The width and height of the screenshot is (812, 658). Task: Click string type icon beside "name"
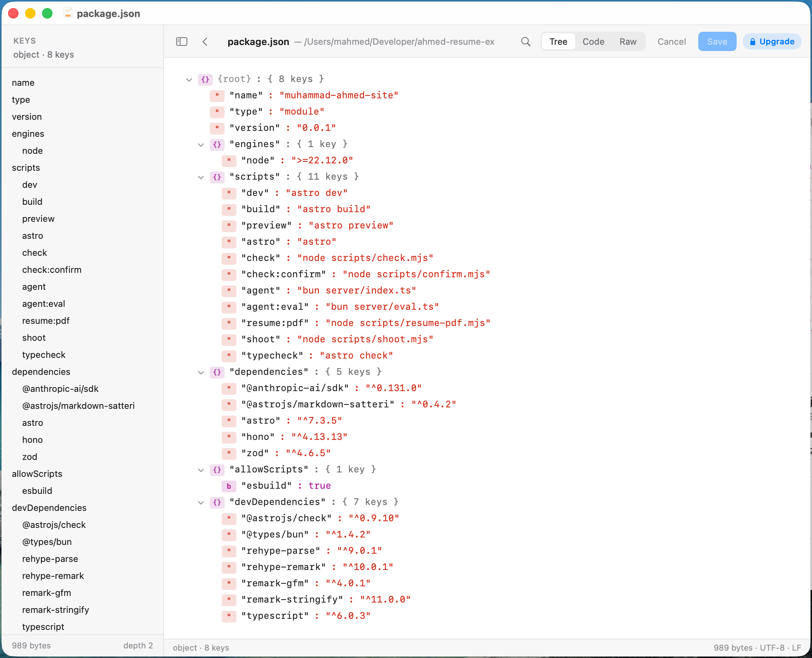[217, 95]
